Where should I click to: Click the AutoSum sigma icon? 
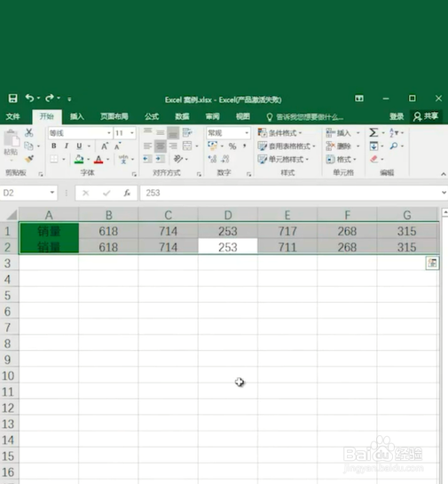[373, 132]
